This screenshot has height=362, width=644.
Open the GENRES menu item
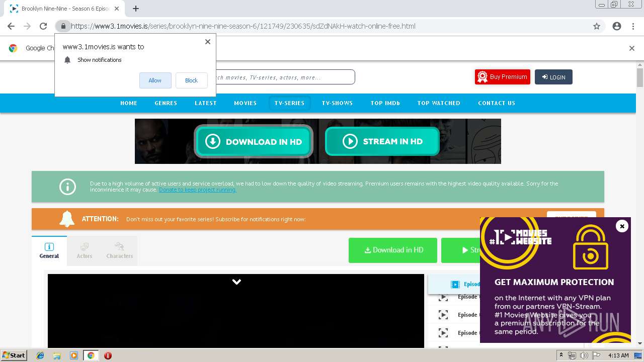coord(166,103)
